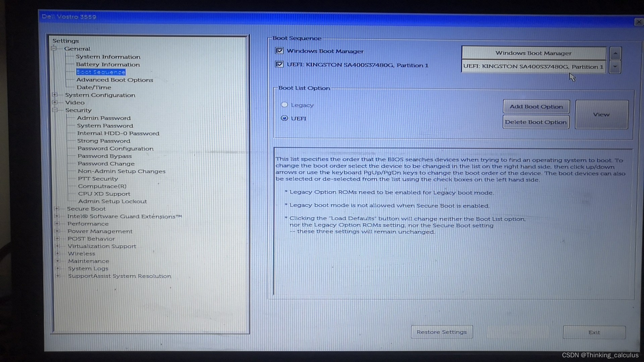Toggle UEFI KINGSTON Partition 1 checkbox
644x362 pixels.
pyautogui.click(x=279, y=64)
